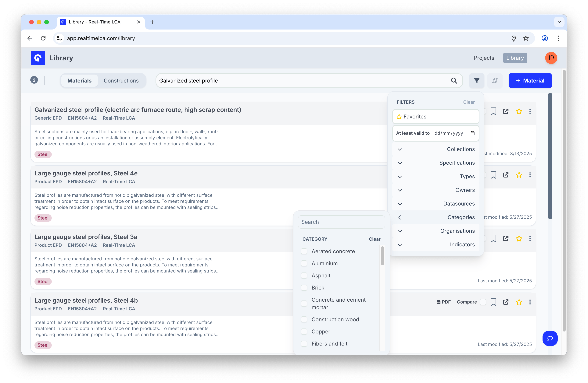This screenshot has height=383, width=588.
Task: Open Steel 4b in external view
Action: point(506,302)
